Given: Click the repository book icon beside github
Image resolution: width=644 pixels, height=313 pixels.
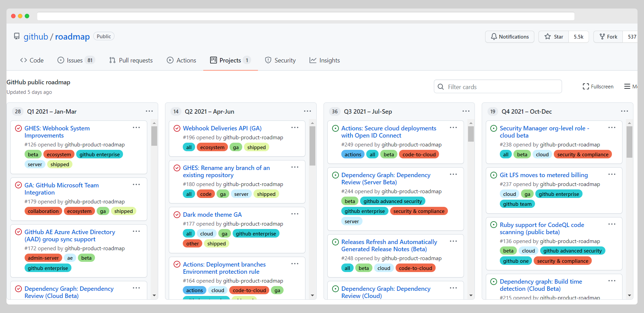Looking at the screenshot, I should pyautogui.click(x=17, y=36).
